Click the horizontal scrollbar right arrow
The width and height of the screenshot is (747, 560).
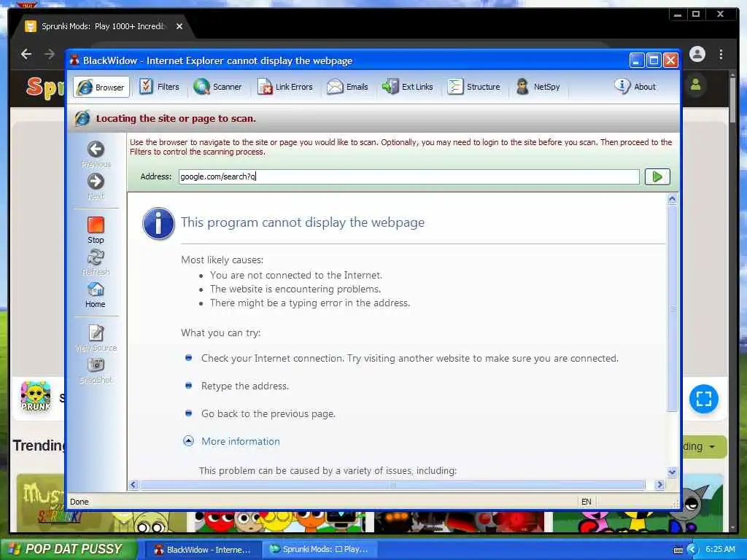click(x=659, y=485)
